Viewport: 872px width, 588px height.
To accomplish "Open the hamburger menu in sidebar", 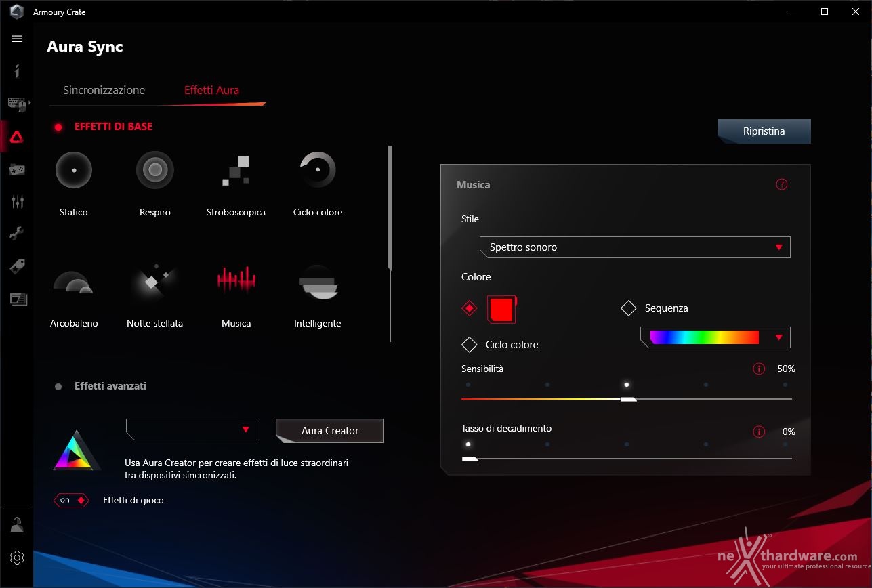I will [x=17, y=39].
